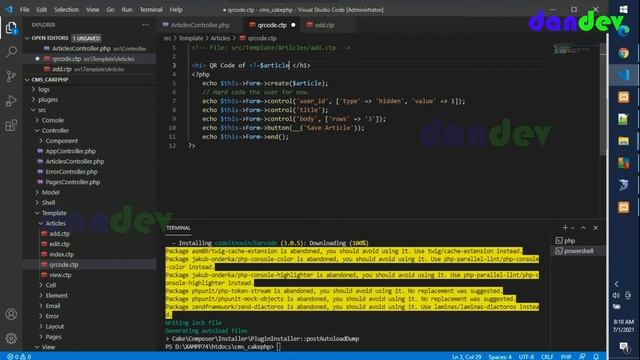Screen dimensions: 640x360
Task: Open edit.ctp in Articles folder
Action: tap(60, 244)
